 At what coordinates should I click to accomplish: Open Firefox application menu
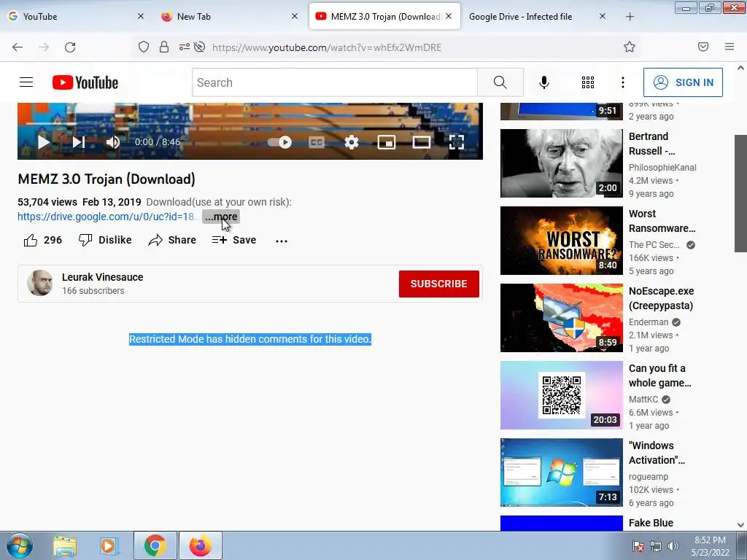[729, 47]
